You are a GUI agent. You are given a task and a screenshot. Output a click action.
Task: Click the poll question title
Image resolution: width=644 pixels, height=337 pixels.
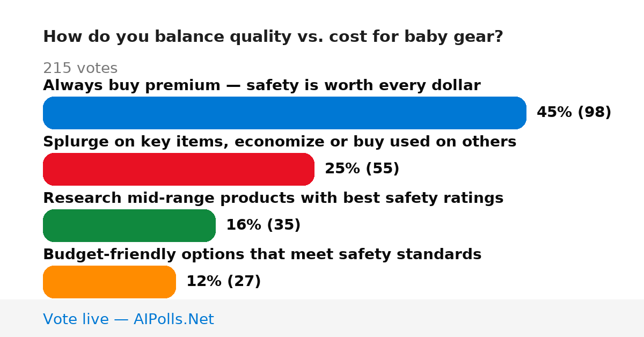click(273, 37)
